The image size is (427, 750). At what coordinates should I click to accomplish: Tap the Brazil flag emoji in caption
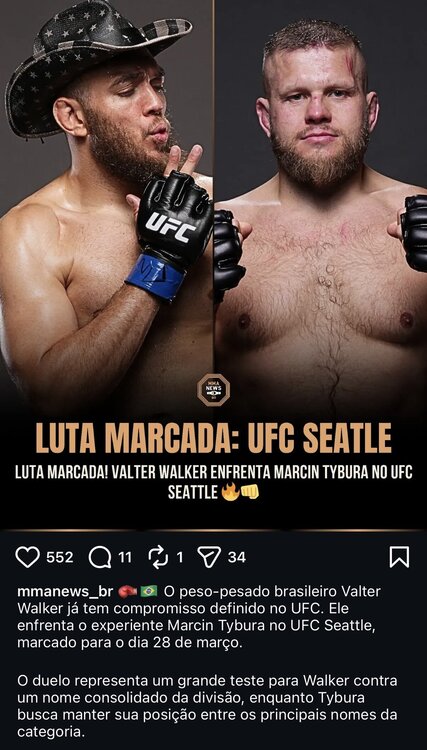(x=149, y=592)
